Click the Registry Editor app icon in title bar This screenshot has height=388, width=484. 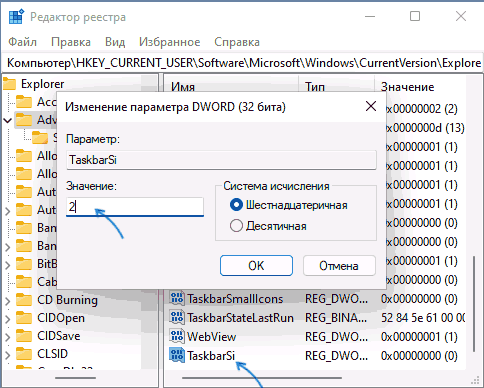coord(16,17)
